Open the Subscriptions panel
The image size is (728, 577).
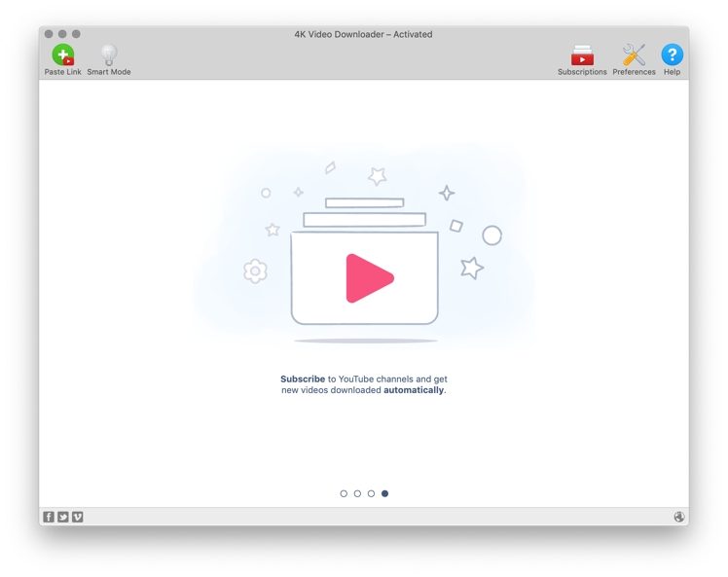point(582,55)
